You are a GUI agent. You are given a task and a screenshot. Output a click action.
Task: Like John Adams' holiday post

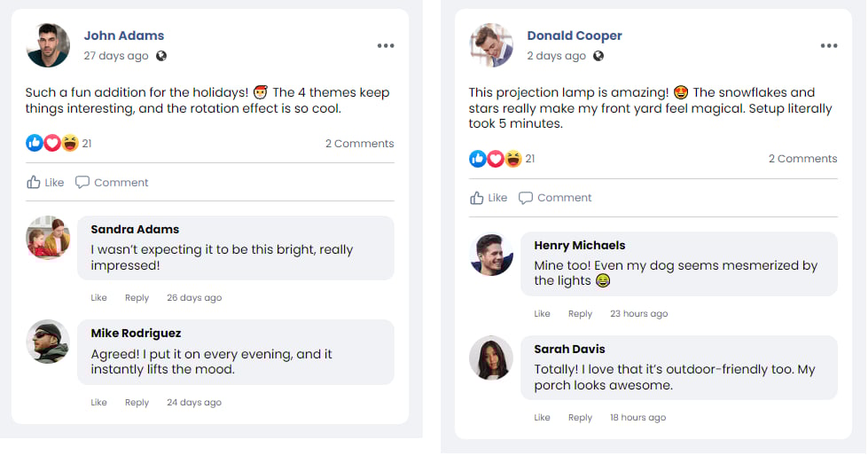click(45, 183)
